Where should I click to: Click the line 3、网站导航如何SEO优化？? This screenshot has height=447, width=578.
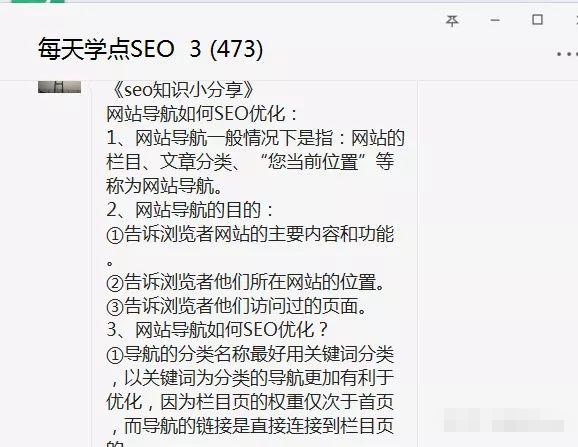[x=217, y=330]
